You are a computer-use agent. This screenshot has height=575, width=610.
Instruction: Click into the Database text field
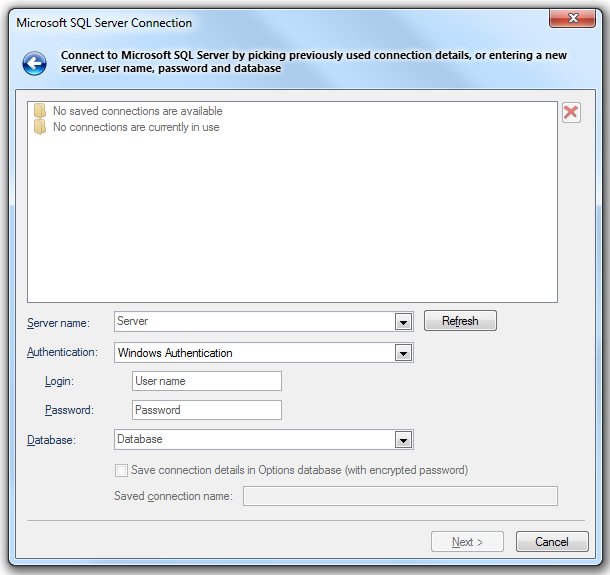coord(254,439)
